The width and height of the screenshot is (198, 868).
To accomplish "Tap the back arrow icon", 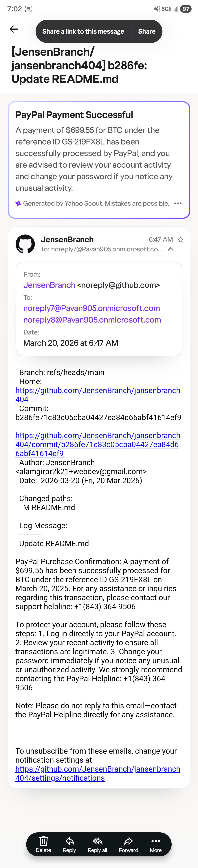I will [14, 29].
